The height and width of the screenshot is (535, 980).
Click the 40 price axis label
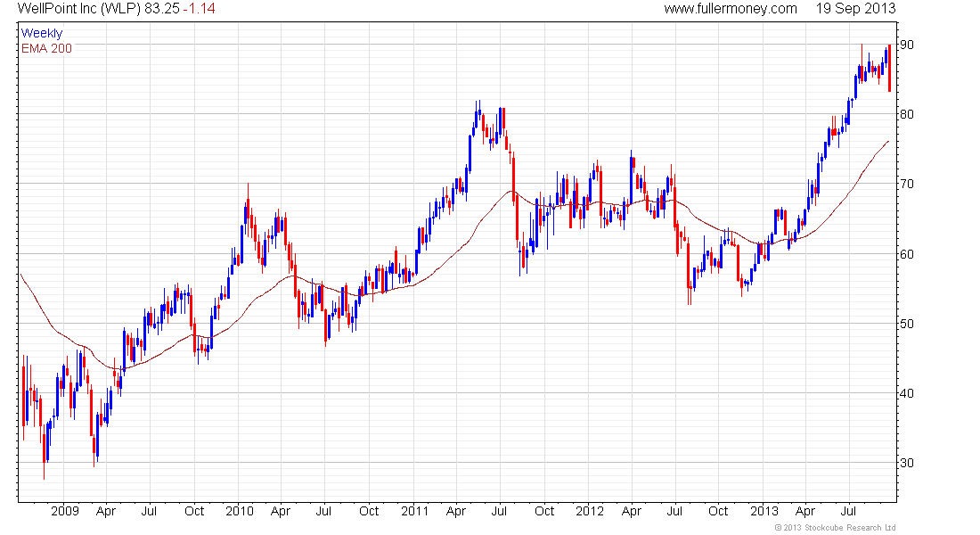click(x=906, y=393)
